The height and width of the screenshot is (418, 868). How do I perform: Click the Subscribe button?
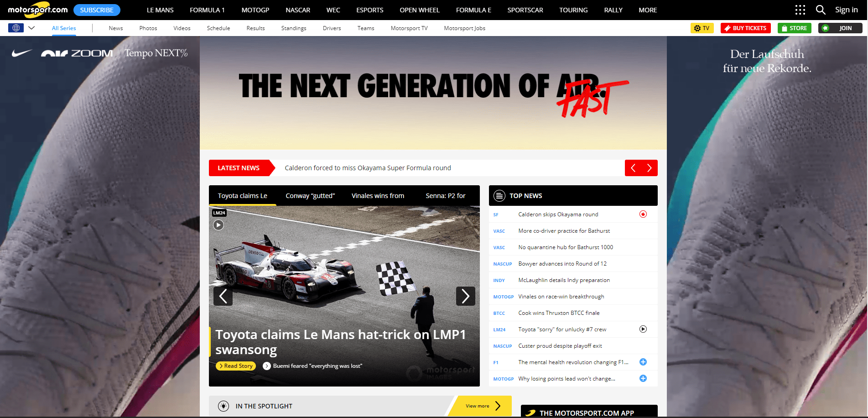(x=97, y=10)
